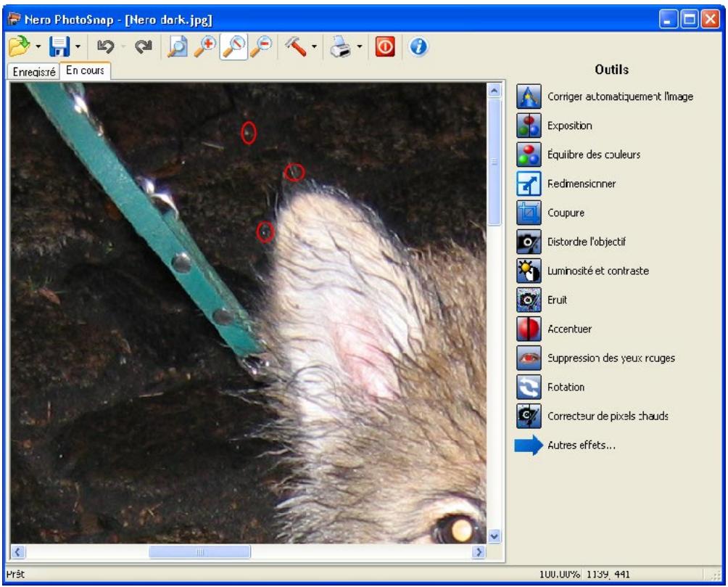Image resolution: width=728 pixels, height=587 pixels.
Task: Select the Redimensionner tool icon
Action: pos(529,184)
